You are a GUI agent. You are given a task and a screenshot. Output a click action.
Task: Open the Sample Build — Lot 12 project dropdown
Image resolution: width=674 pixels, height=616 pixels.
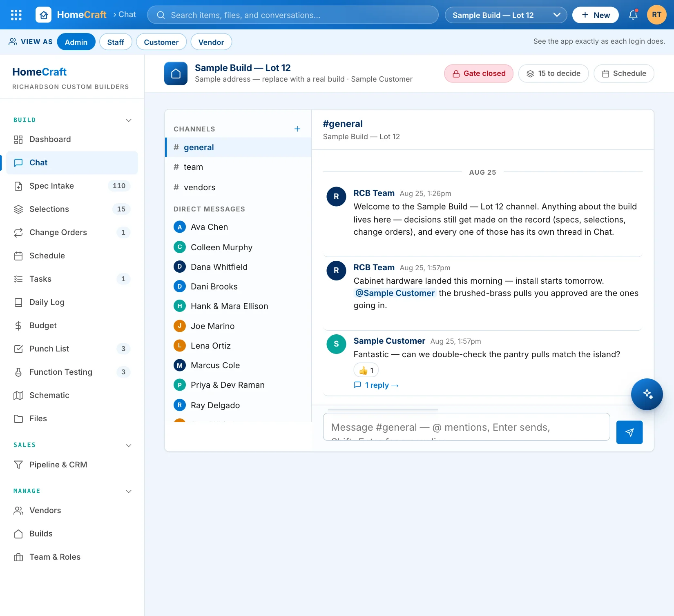click(506, 15)
